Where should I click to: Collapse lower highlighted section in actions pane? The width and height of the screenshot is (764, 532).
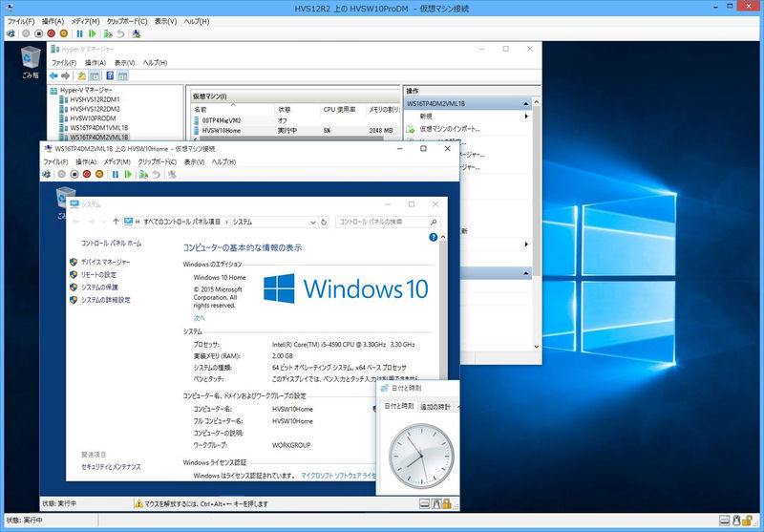tap(526, 273)
